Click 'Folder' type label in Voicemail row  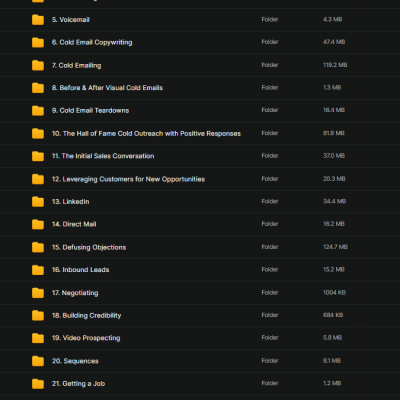[270, 19]
